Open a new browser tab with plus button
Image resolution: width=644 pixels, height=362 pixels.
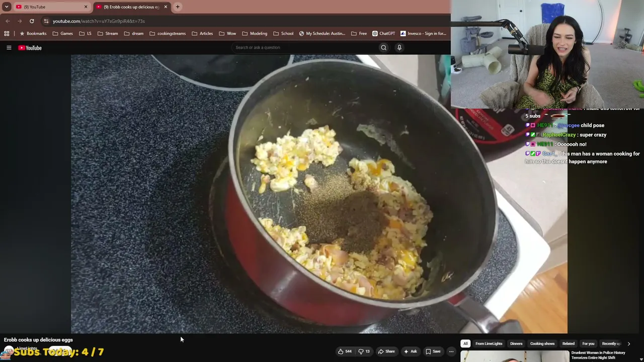point(178,7)
